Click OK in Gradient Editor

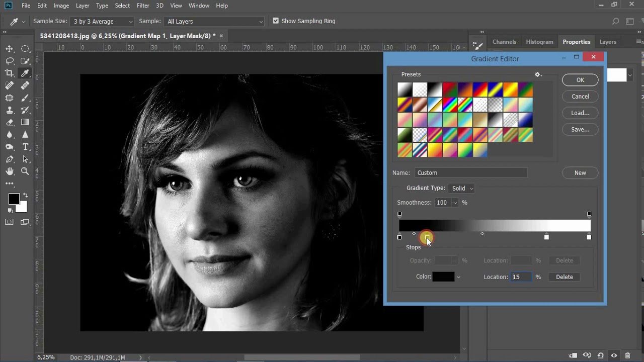coord(580,80)
